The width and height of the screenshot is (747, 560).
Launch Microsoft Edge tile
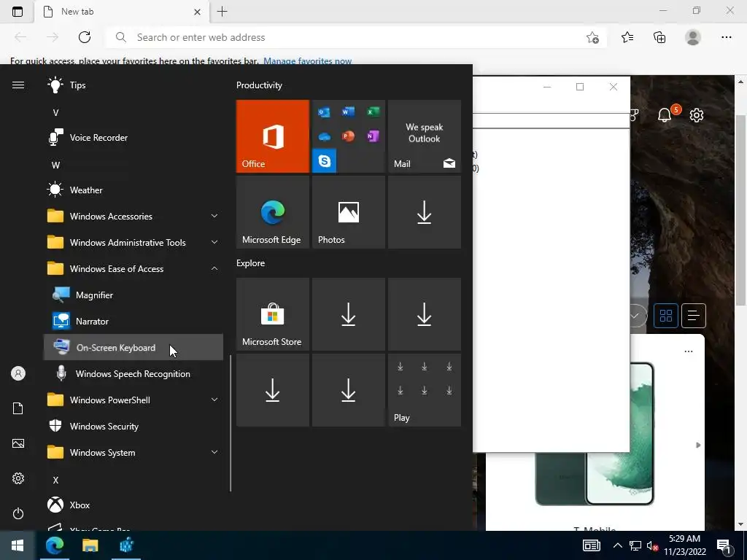tap(273, 212)
